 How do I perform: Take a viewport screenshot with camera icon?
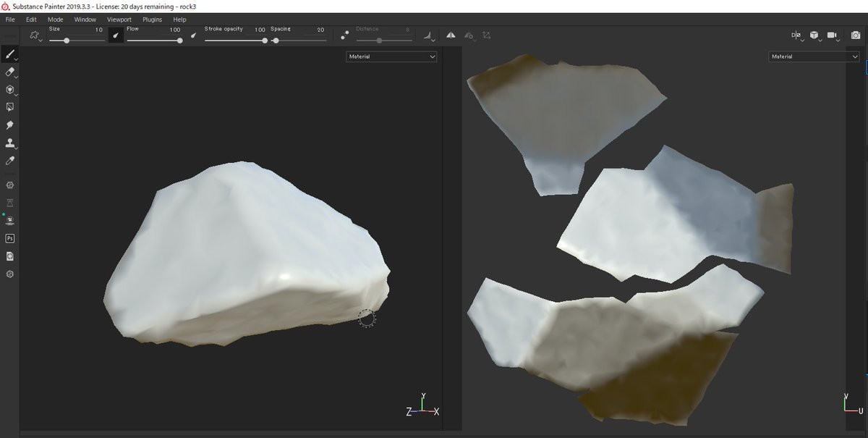point(855,35)
